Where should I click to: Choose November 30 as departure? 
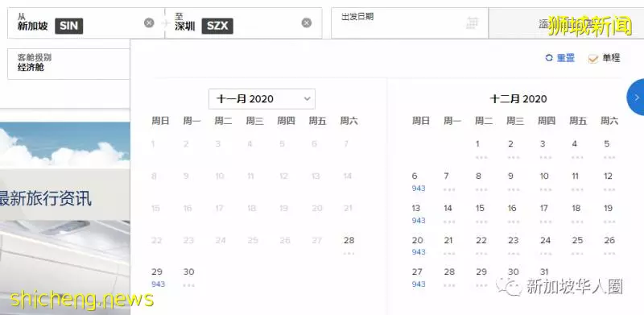(x=189, y=278)
